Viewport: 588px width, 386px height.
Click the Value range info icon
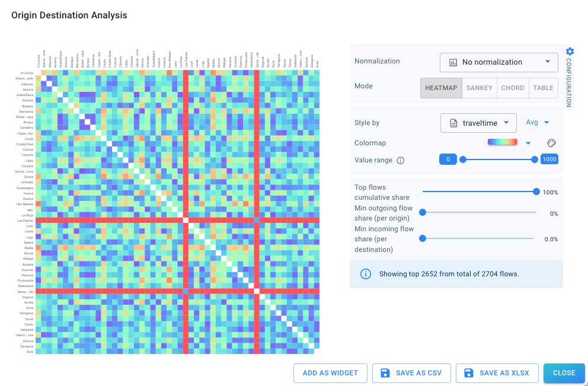click(401, 160)
